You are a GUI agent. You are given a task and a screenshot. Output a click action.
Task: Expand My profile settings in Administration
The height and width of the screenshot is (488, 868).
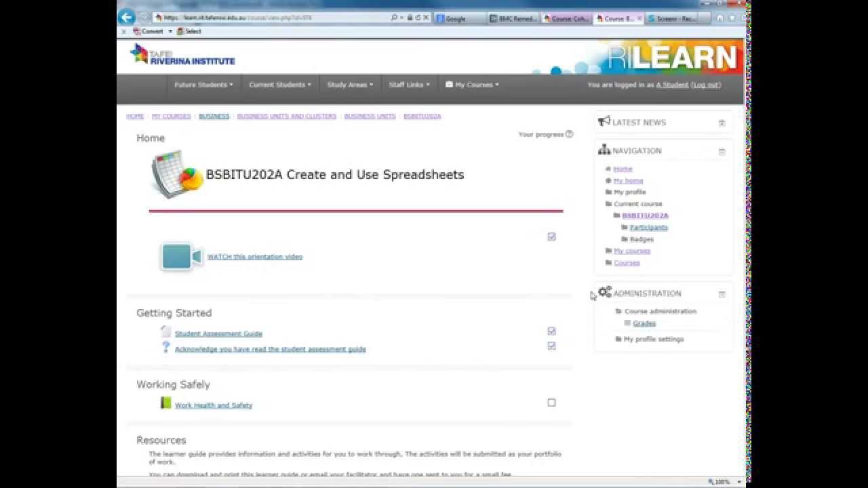654,339
